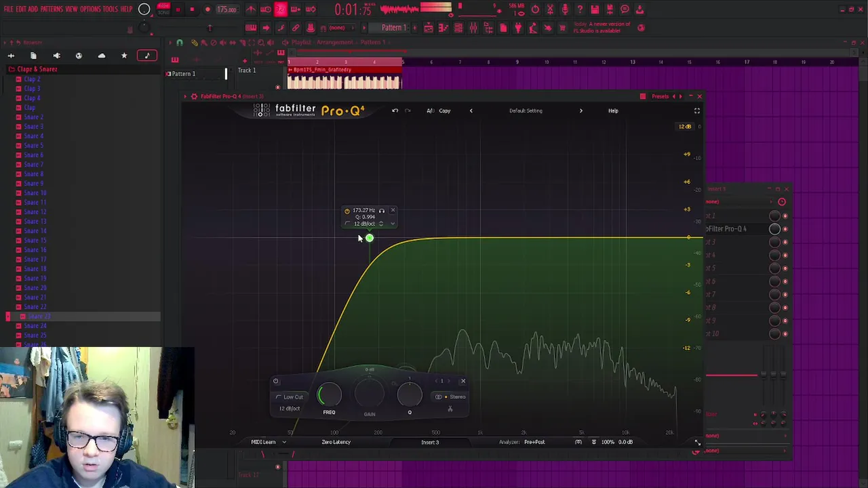The width and height of the screenshot is (868, 488).
Task: Open the Stereo placement dropdown
Action: pos(451,397)
